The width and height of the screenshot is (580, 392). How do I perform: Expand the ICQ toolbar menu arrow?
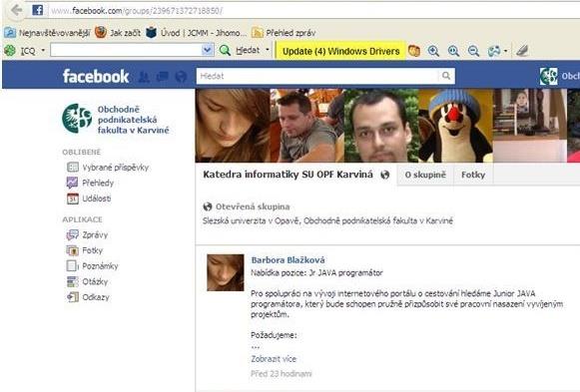(x=43, y=50)
